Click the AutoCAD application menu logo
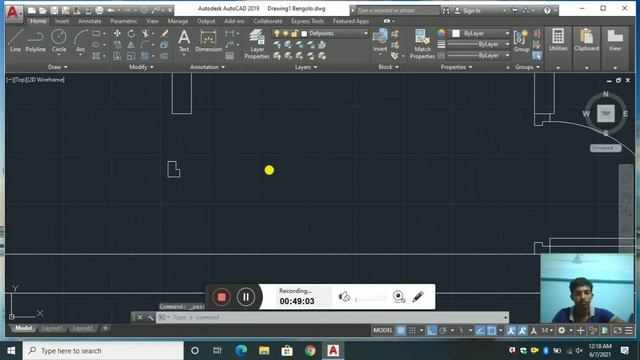The width and height of the screenshot is (640, 360). pos(13,13)
